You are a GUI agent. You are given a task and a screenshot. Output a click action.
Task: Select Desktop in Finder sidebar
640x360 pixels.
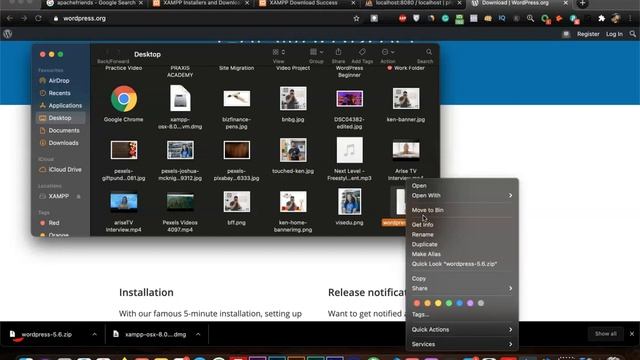pos(60,118)
